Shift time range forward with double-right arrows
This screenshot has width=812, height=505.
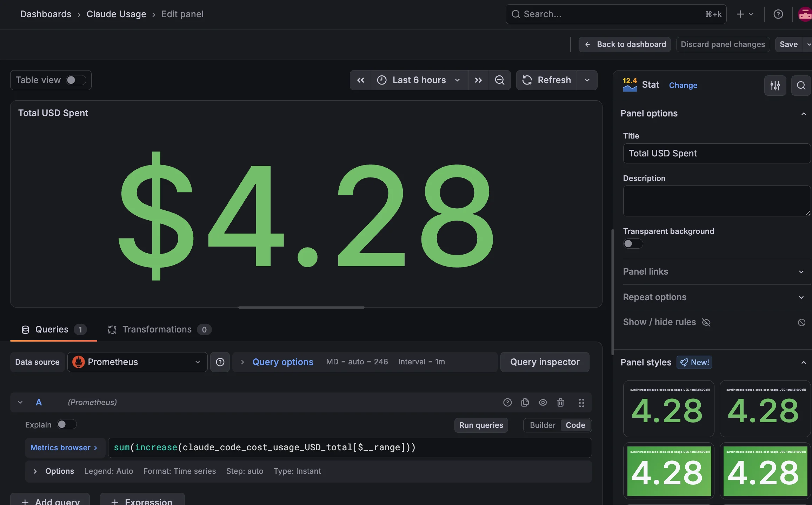[478, 80]
